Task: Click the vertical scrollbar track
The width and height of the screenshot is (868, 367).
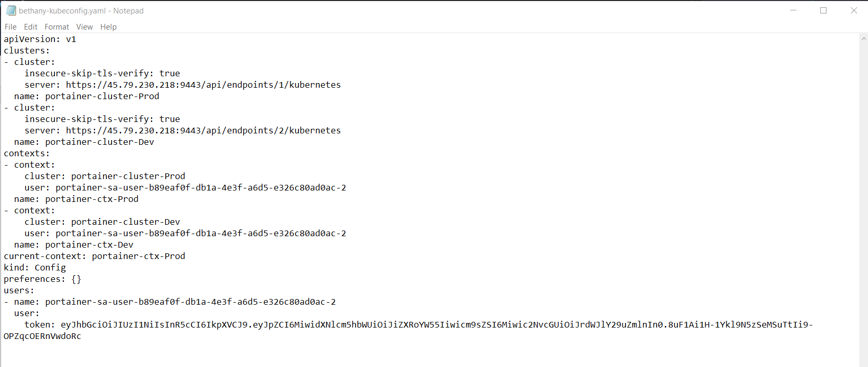Action: click(x=864, y=202)
